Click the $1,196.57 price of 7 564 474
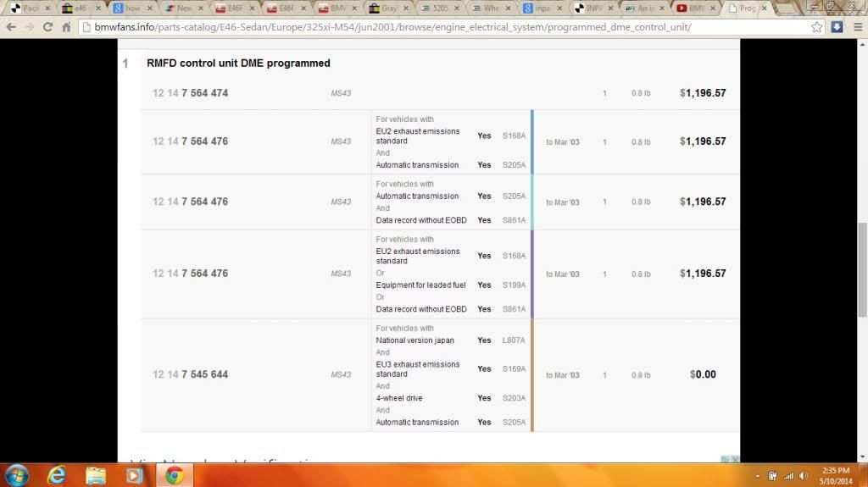868x487 pixels. pos(703,93)
